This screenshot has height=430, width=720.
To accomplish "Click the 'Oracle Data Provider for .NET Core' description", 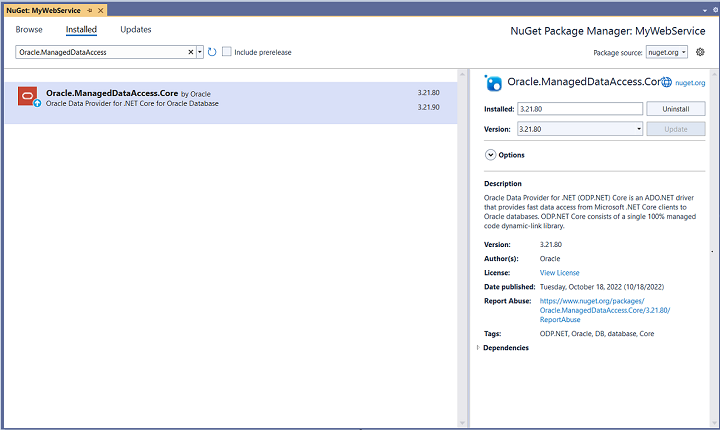I will (x=132, y=103).
